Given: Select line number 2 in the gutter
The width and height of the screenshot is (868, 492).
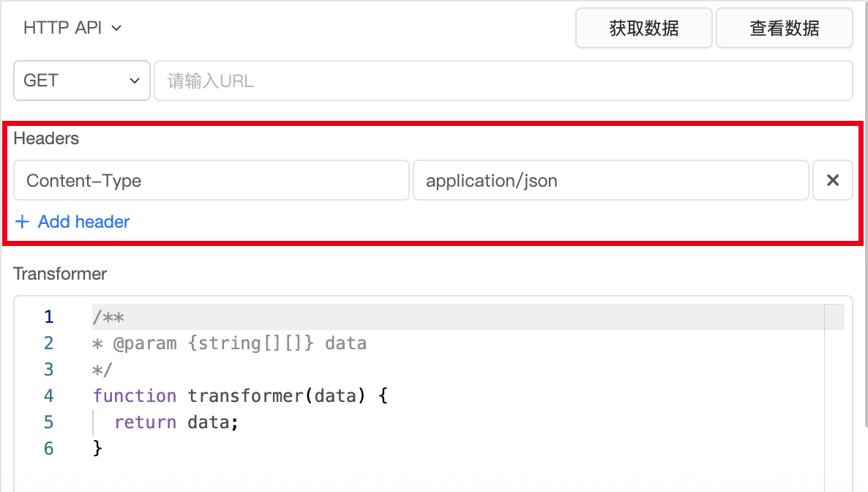Looking at the screenshot, I should click(x=48, y=343).
